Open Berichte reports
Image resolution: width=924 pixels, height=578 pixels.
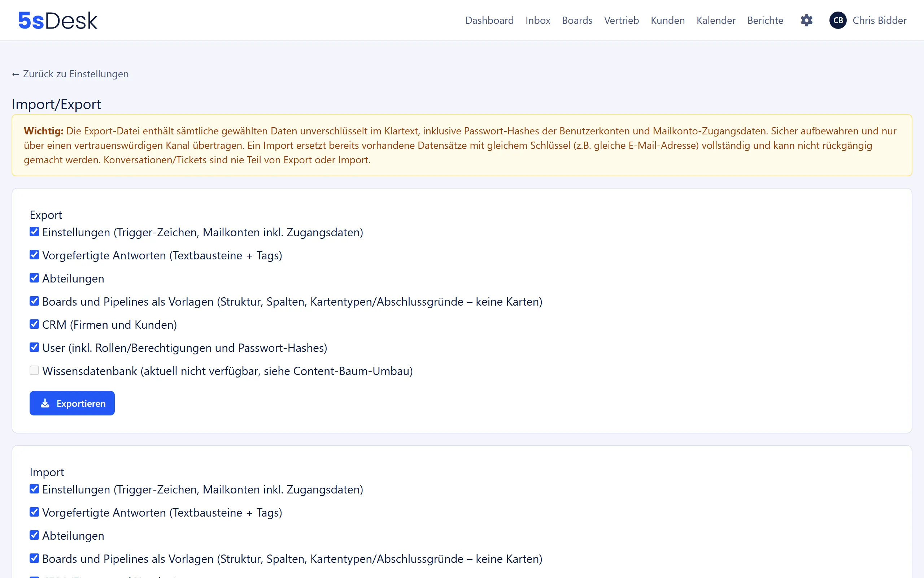pos(765,20)
